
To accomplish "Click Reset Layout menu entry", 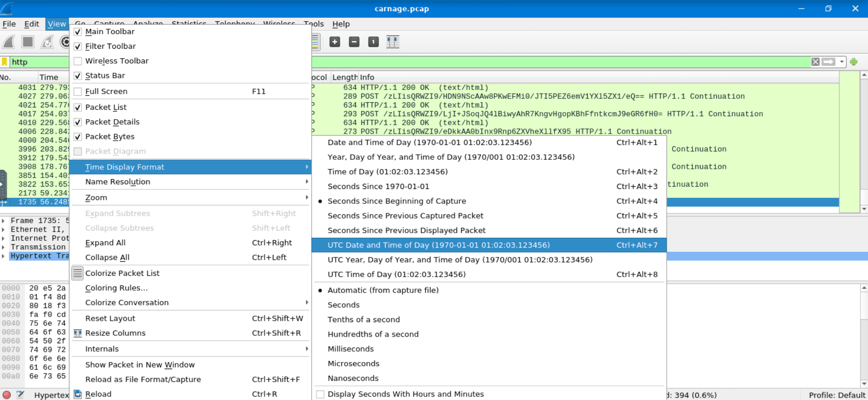I will (190, 318).
